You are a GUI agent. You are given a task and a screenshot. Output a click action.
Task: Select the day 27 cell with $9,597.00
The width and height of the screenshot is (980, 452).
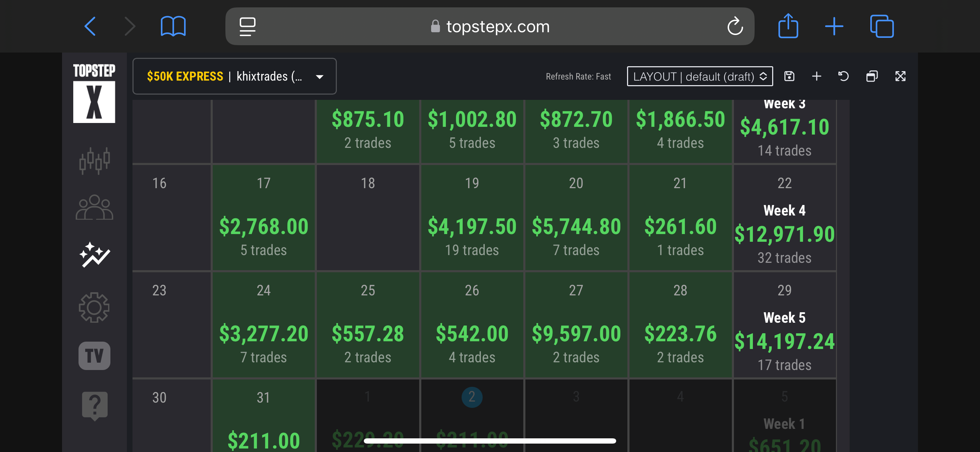[x=576, y=324]
